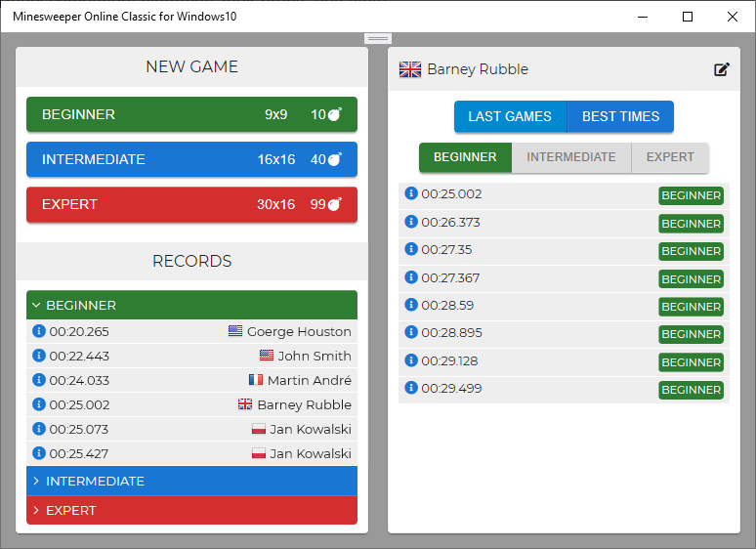
Task: Click the best time 00:27.35
Action: pyautogui.click(x=446, y=250)
